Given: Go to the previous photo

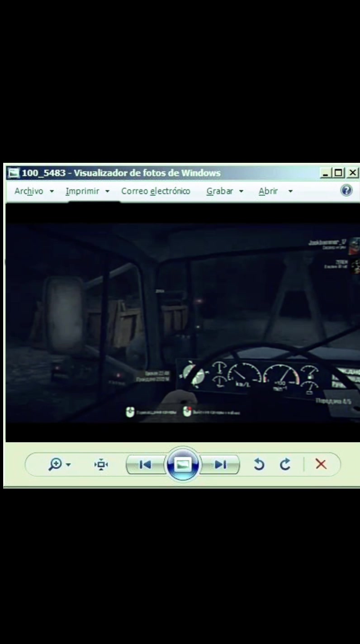Looking at the screenshot, I should 145,464.
